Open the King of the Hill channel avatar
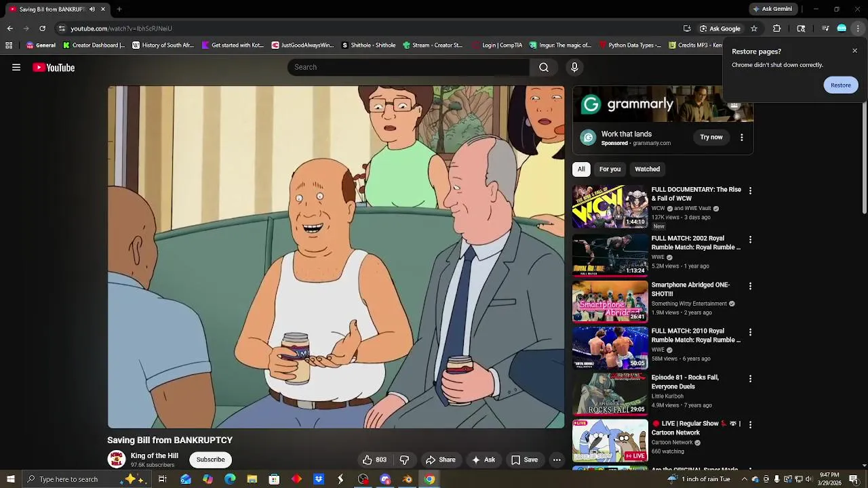The height and width of the screenshot is (488, 868). coord(117,460)
